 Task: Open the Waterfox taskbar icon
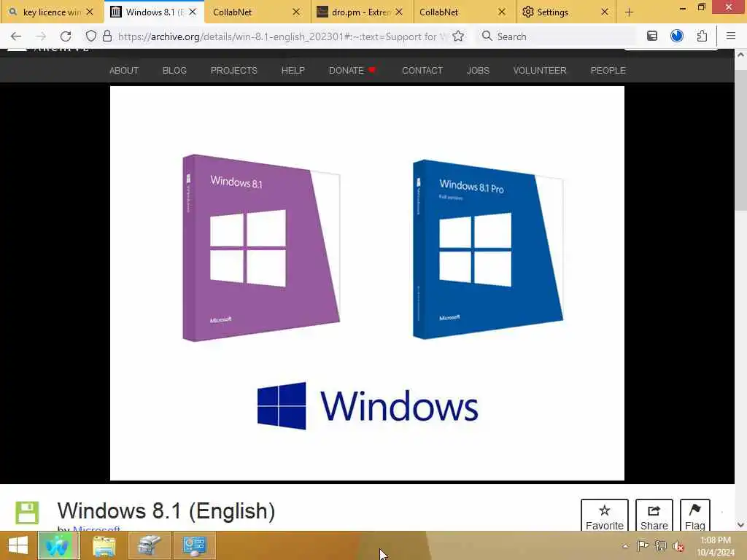[57, 545]
